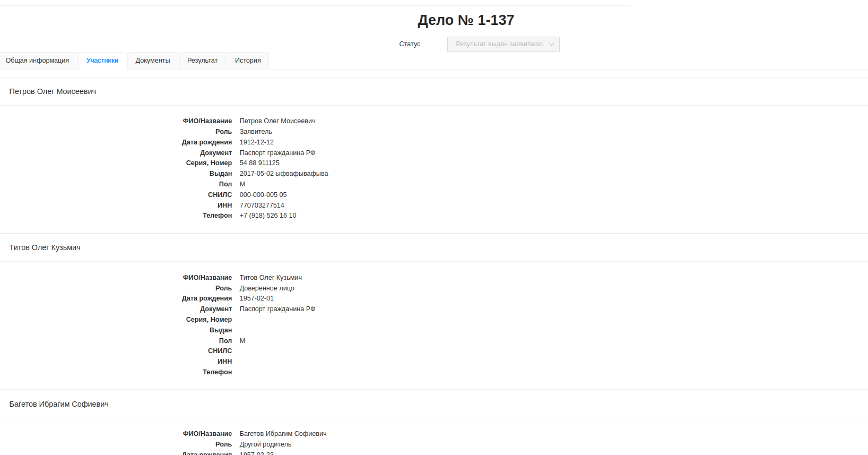Open the История tab
The width and height of the screenshot is (868, 455).
(248, 61)
